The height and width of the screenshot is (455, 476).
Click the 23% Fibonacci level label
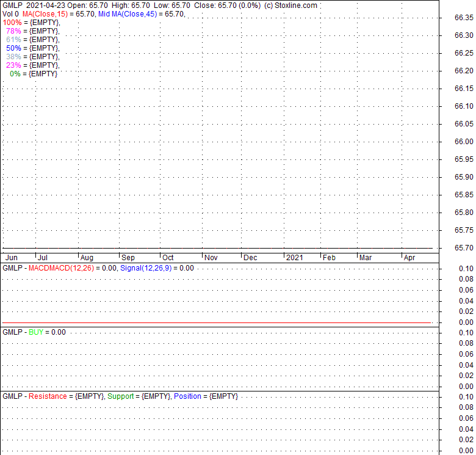(x=13, y=65)
